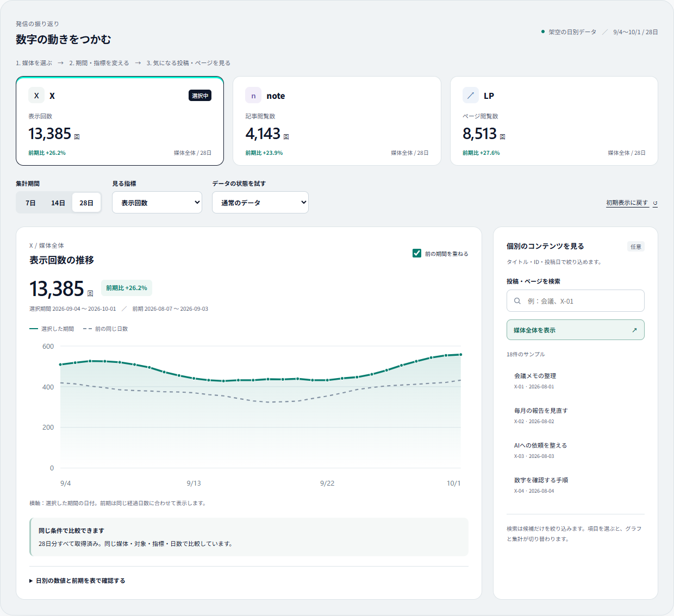The height and width of the screenshot is (616, 674).
Task: Open the データの状態を試す dropdown
Action: (260, 203)
